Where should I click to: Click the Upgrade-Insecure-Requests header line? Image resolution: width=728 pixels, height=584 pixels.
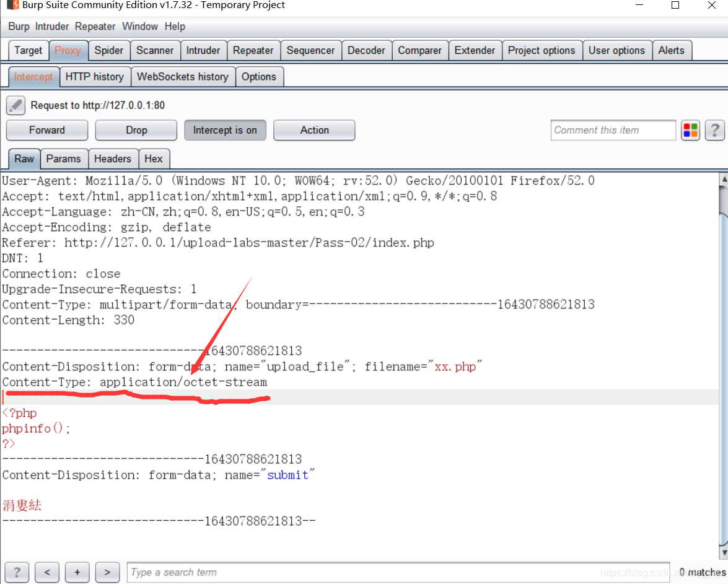[x=99, y=289]
